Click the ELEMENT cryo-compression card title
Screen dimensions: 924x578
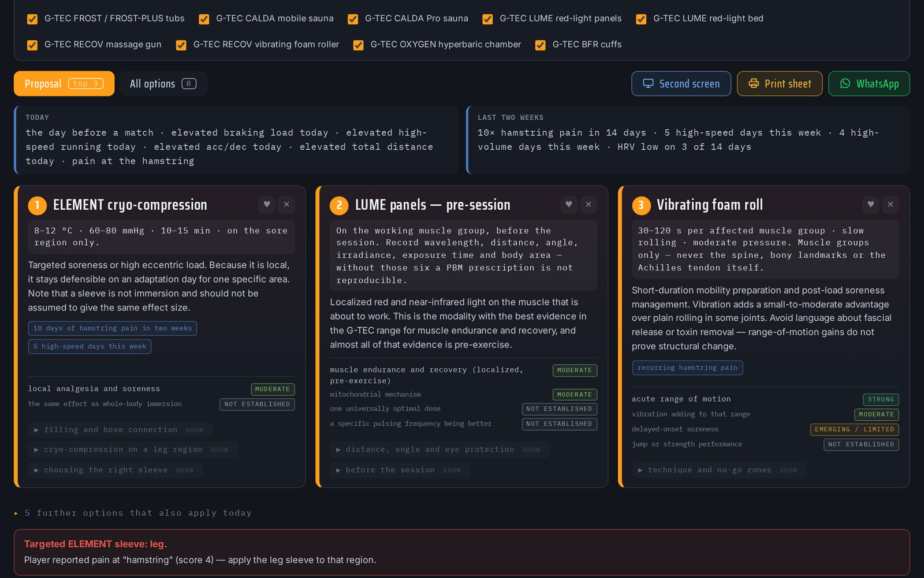pos(130,205)
